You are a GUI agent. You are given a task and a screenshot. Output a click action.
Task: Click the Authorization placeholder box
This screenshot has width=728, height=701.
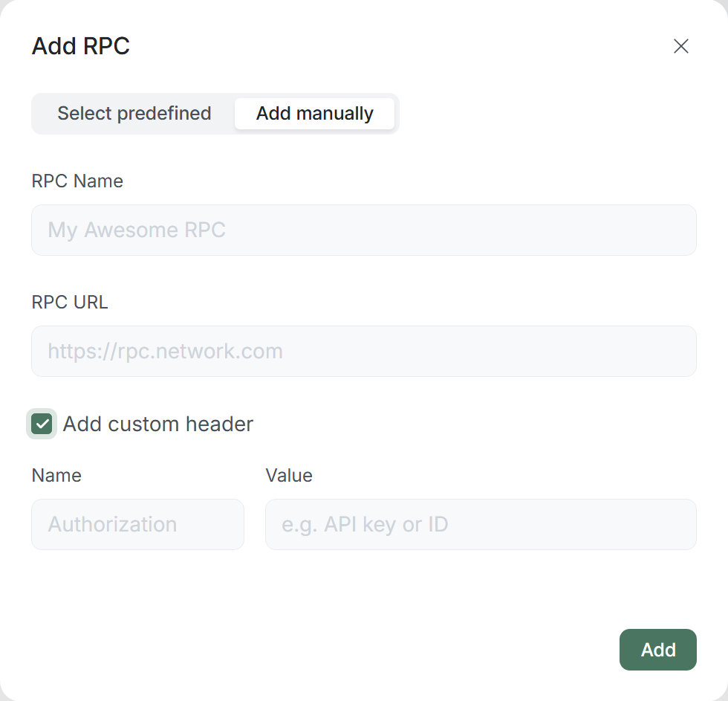click(x=137, y=524)
